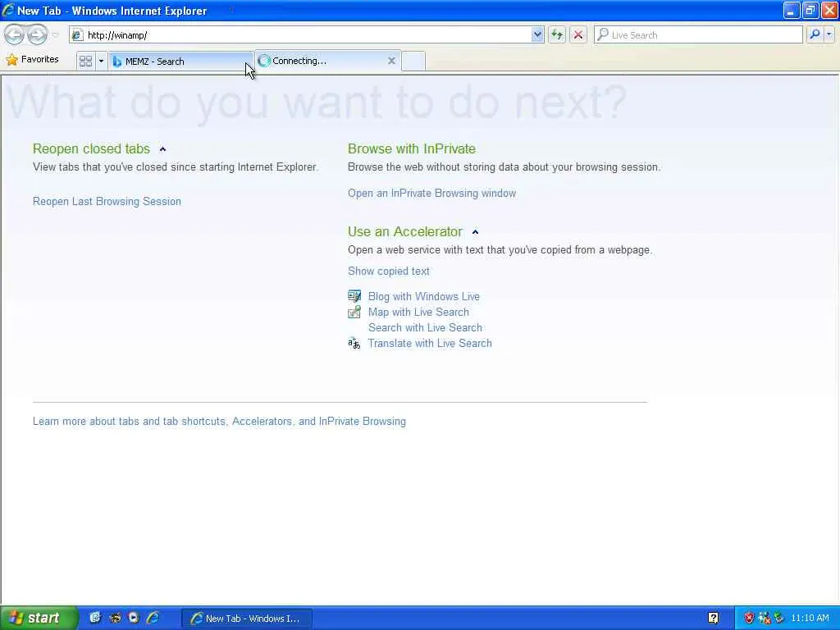Click the IE logo in title bar
Viewport: 840px width, 630px height.
[x=8, y=10]
